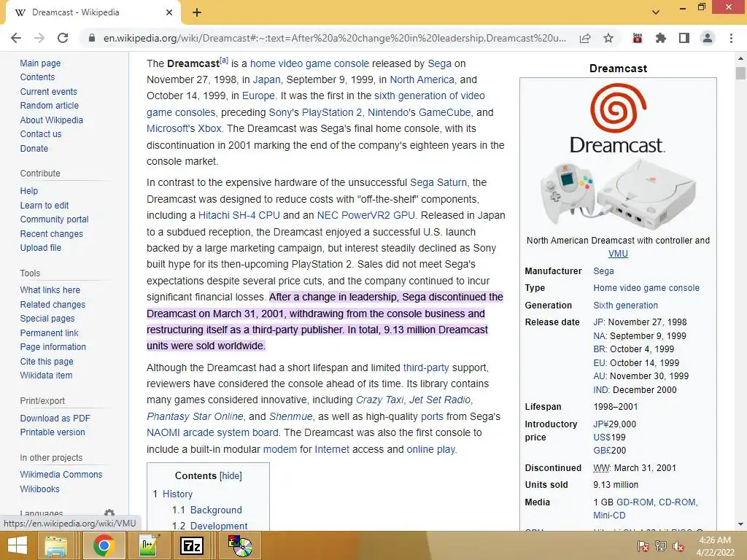This screenshot has width=747, height=560.
Task: Open the Wikibooks sidebar link
Action: pyautogui.click(x=39, y=489)
